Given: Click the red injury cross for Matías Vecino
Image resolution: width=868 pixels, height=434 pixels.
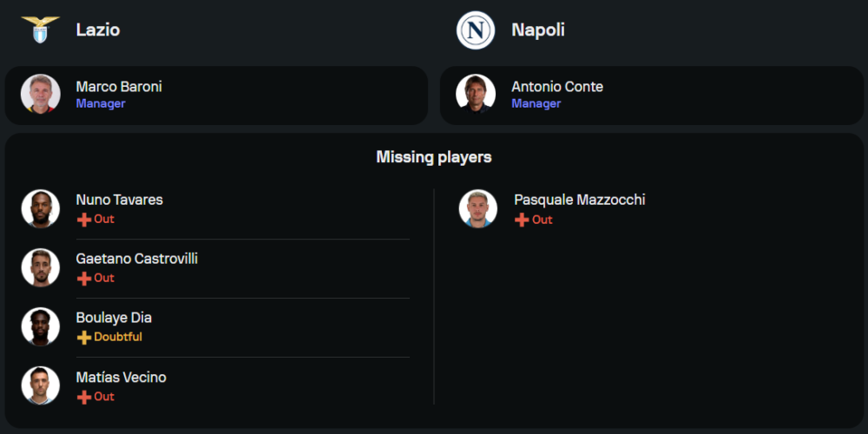Looking at the screenshot, I should tap(84, 397).
